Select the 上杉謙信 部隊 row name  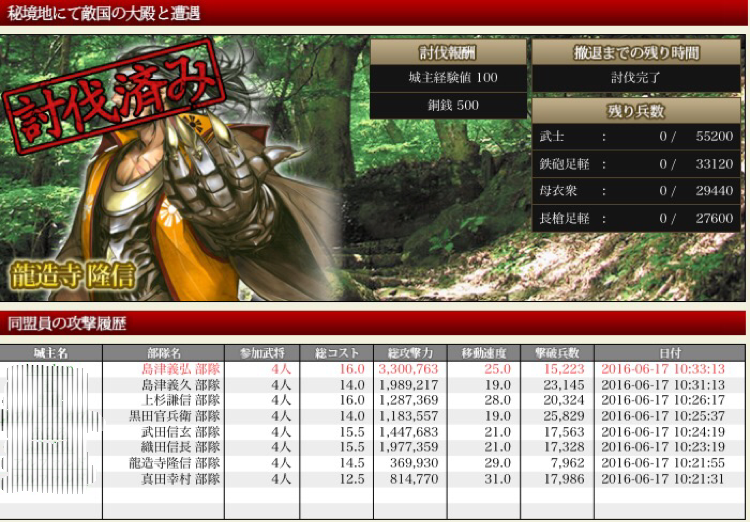(x=181, y=400)
